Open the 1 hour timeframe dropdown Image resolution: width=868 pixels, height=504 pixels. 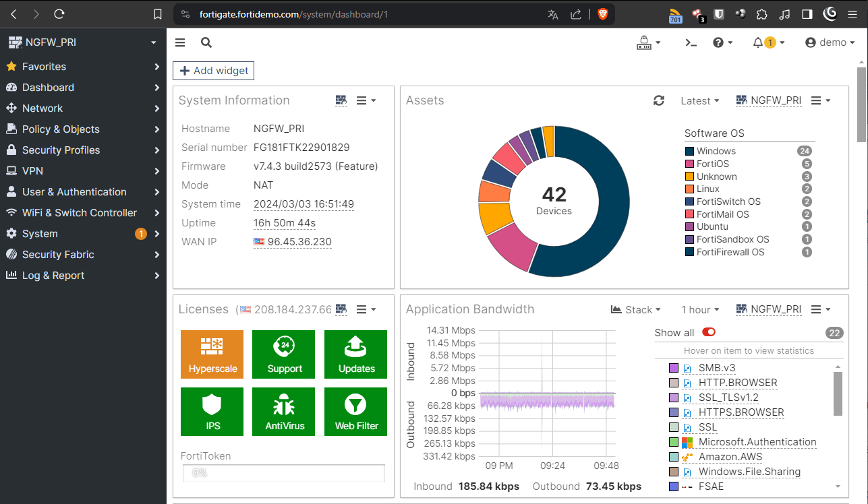coord(700,310)
